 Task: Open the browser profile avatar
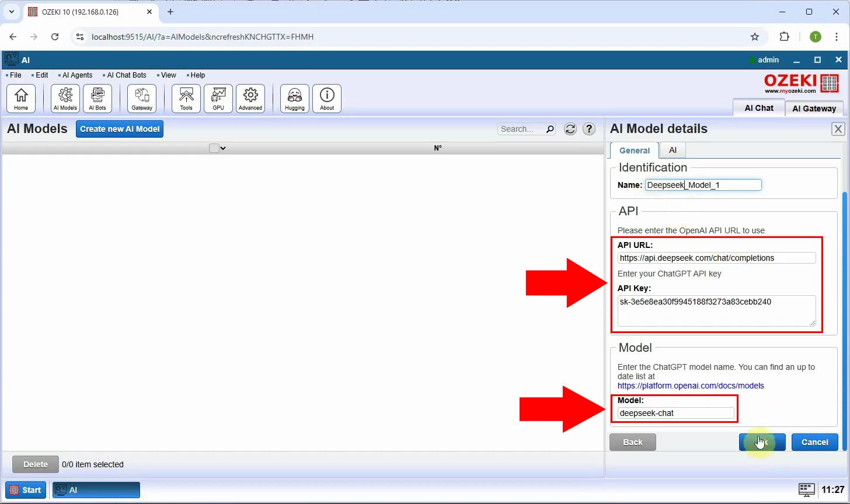816,37
